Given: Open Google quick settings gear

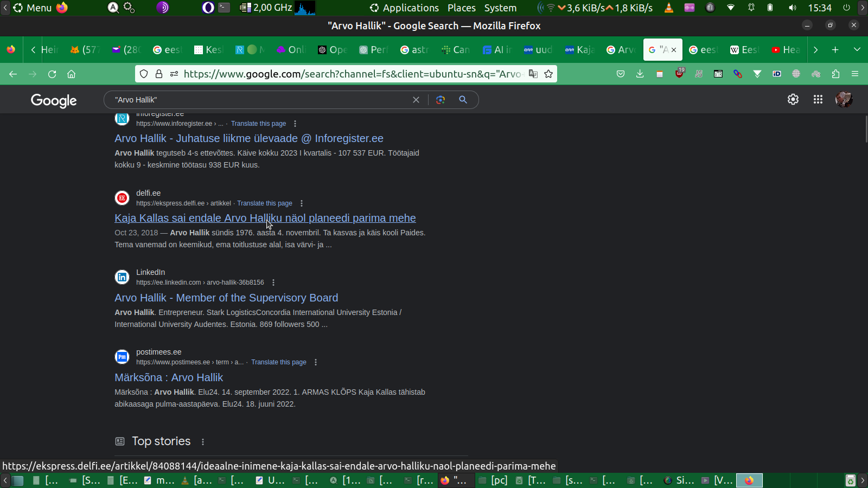Looking at the screenshot, I should 793,99.
